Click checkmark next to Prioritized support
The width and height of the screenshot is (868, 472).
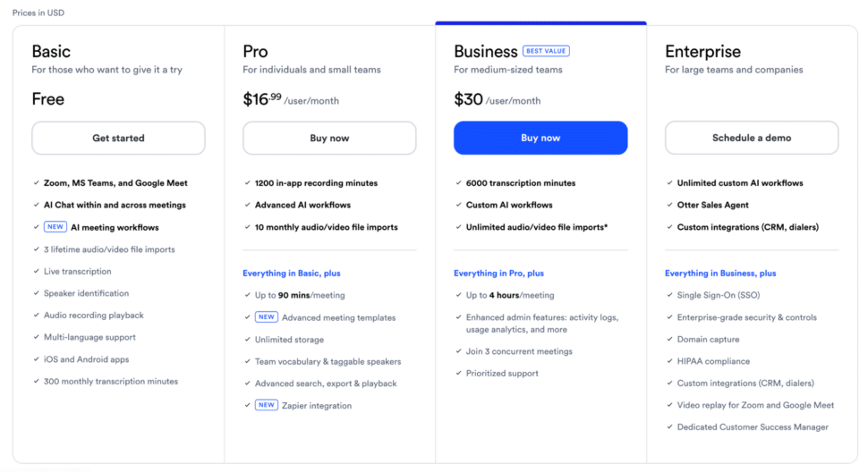[x=457, y=374]
